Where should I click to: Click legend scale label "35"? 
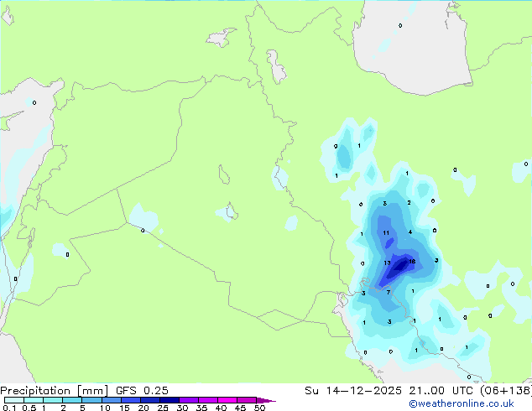(x=201, y=408)
